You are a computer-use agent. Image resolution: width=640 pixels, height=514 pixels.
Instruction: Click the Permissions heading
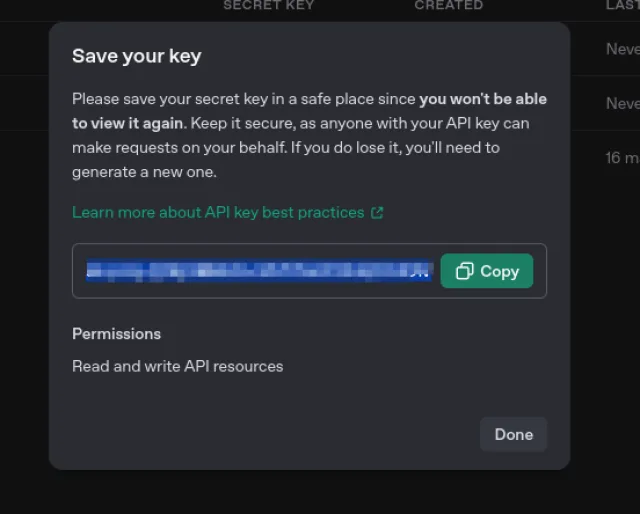(x=116, y=333)
